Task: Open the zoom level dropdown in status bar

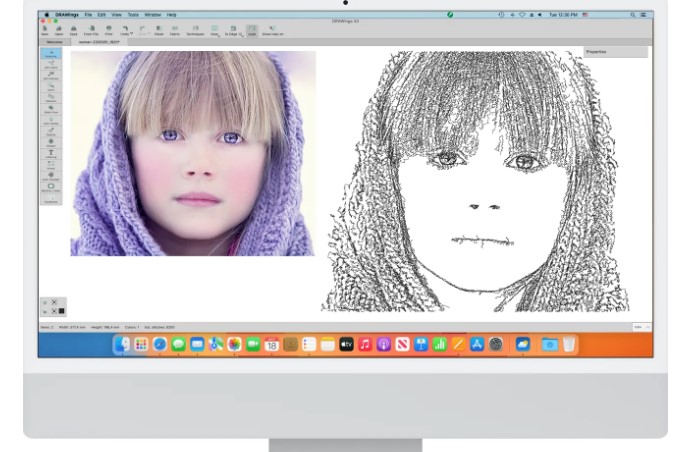Action: click(640, 327)
